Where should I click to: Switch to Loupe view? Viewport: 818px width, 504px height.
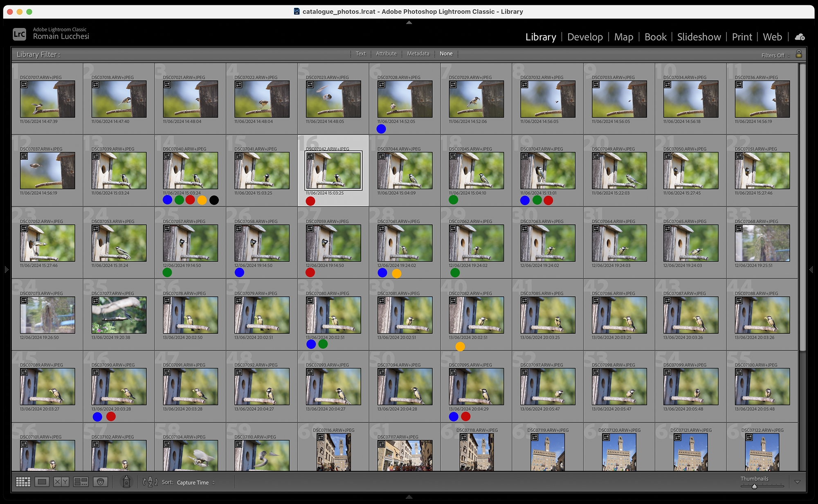(x=42, y=482)
